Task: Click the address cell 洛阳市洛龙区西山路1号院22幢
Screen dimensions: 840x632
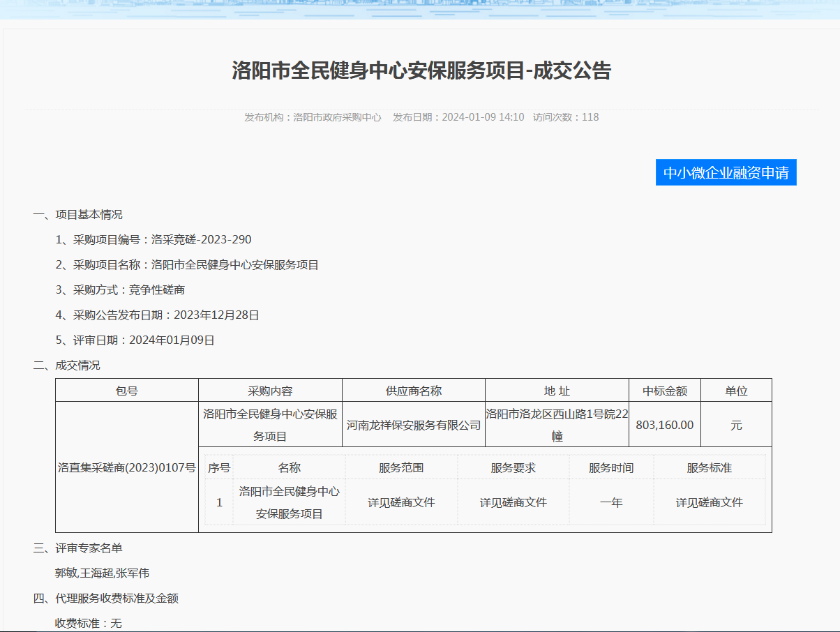Action: [x=557, y=425]
